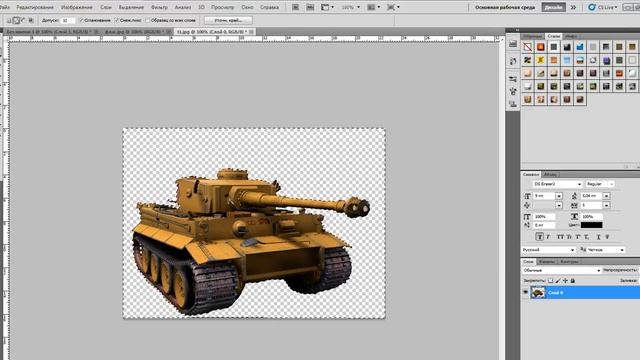Apply the red-orange style swatch in third row
640x360 pixels.
pos(619,73)
